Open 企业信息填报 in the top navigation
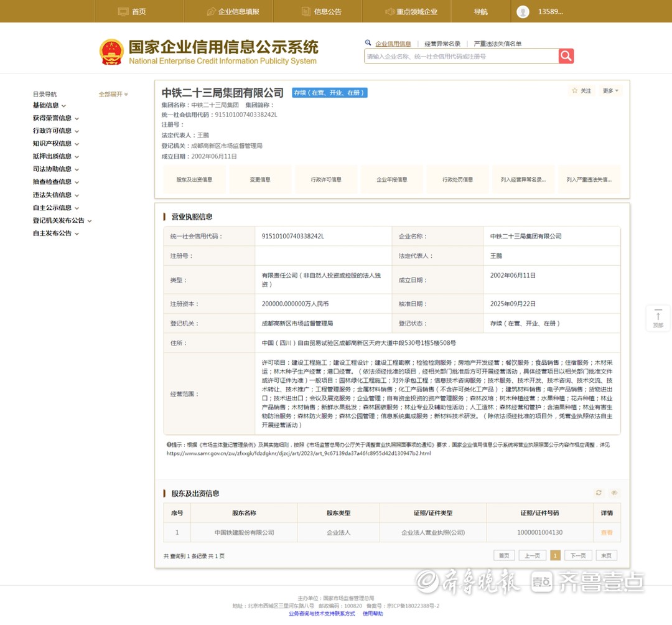 (233, 12)
